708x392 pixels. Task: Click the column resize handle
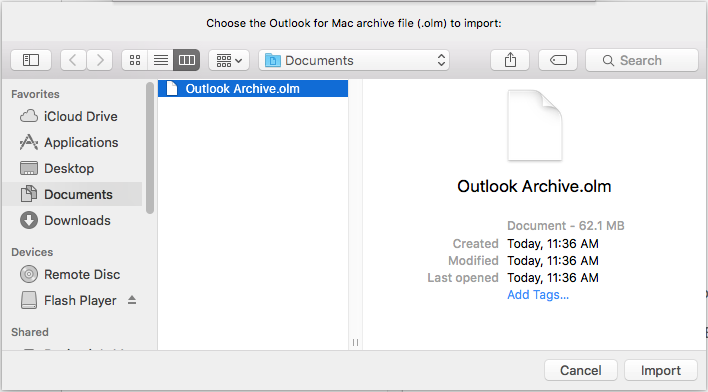tap(355, 343)
